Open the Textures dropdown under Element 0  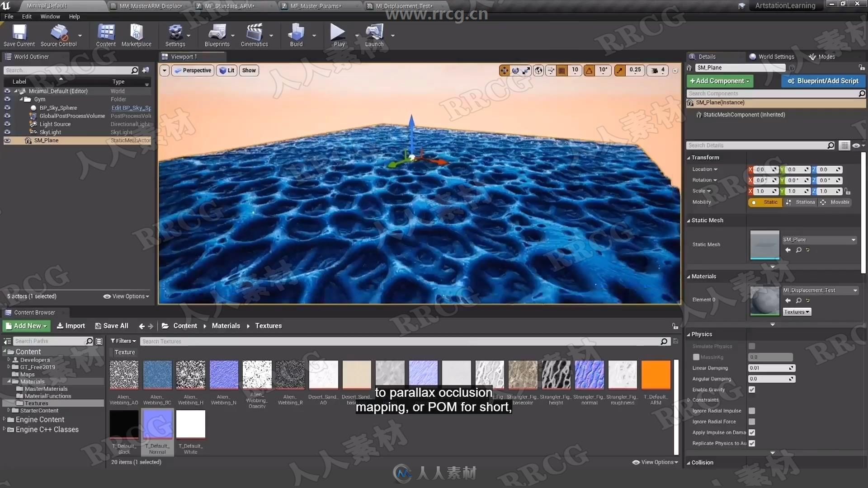(797, 312)
